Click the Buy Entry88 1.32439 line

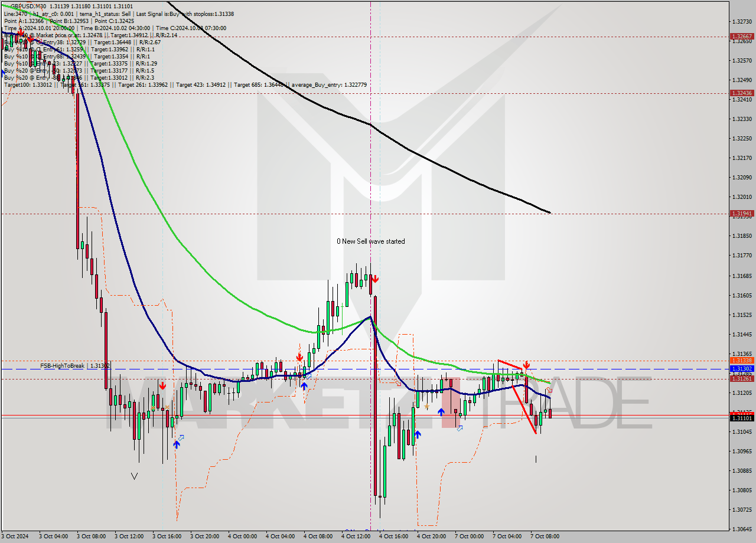coord(76,56)
